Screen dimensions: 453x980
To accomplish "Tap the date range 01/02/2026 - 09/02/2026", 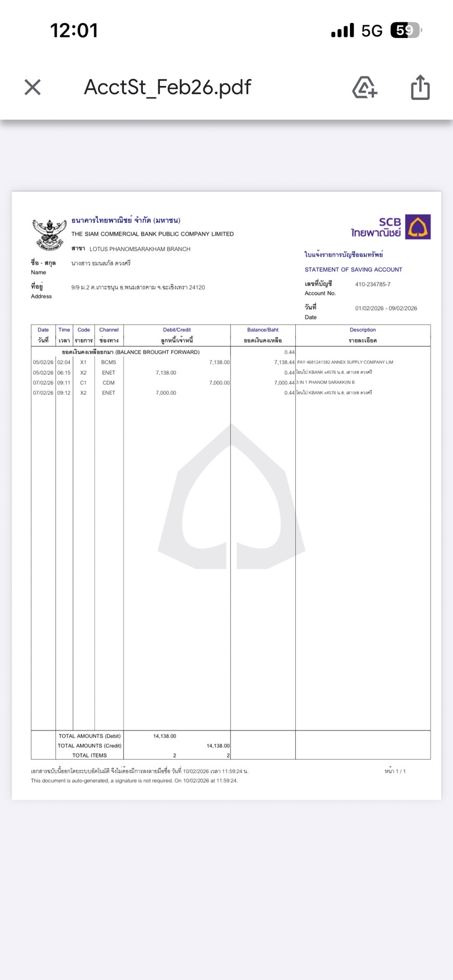I will click(386, 308).
